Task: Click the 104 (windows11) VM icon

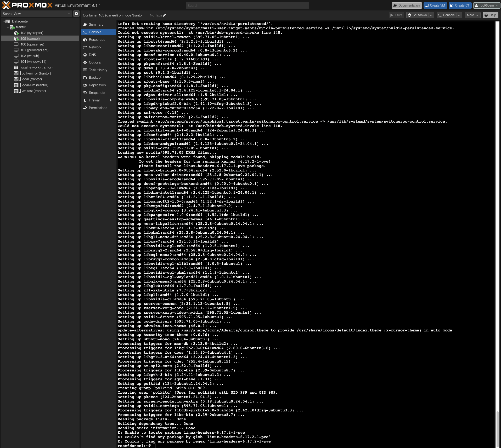Action: 16,62
